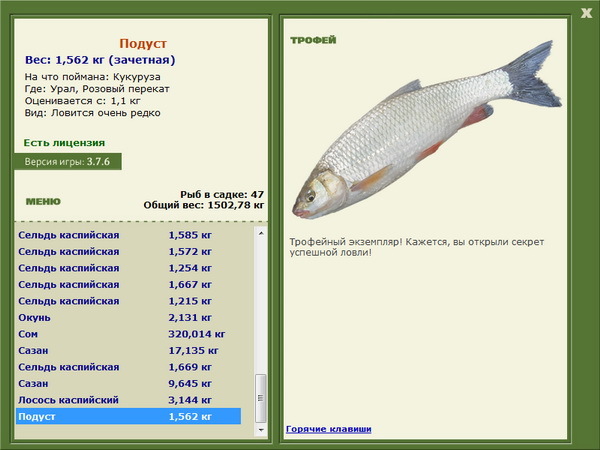The height and width of the screenshot is (450, 600).
Task: Select Сельдь каспийская 1,254 кг row
Action: (129, 268)
